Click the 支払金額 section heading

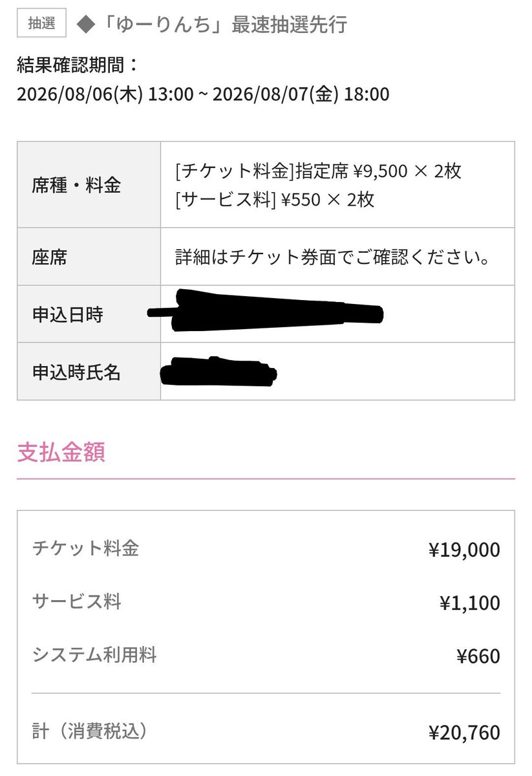[61, 452]
